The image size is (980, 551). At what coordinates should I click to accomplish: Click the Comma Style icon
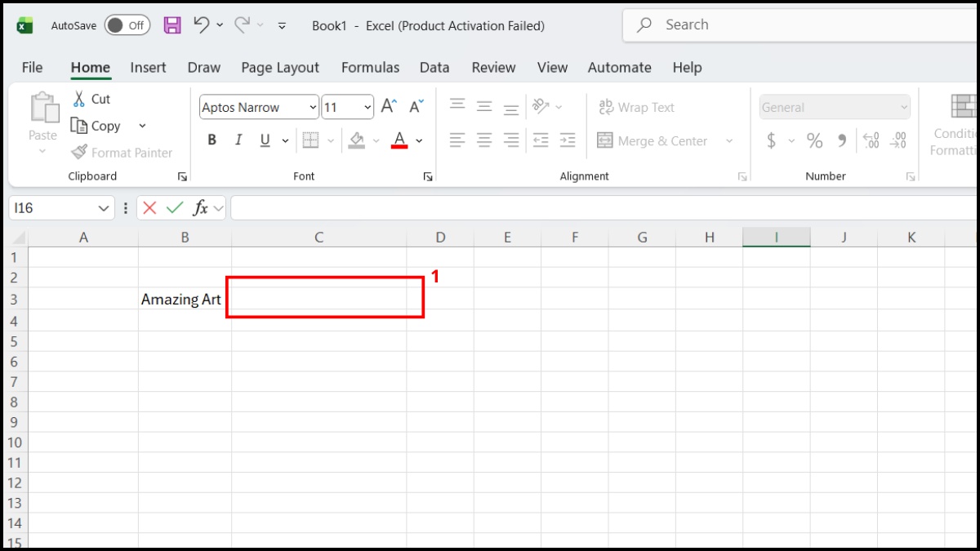(x=841, y=140)
